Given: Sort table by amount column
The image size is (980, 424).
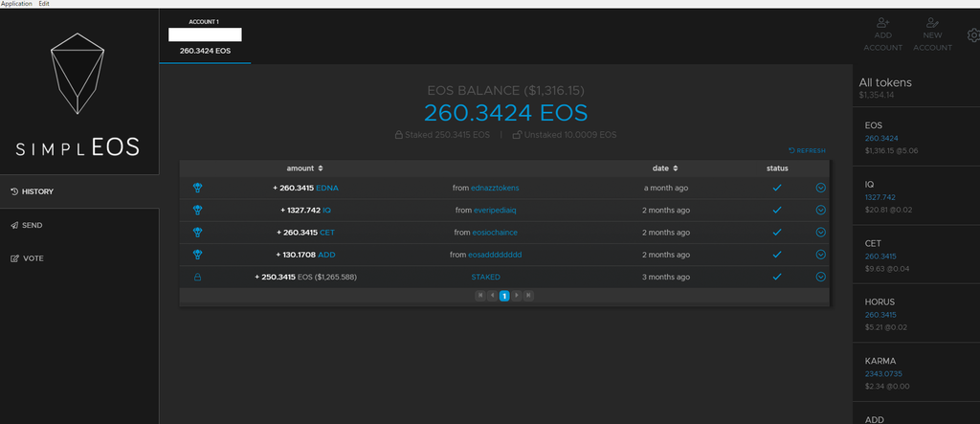Looking at the screenshot, I should tap(305, 168).
